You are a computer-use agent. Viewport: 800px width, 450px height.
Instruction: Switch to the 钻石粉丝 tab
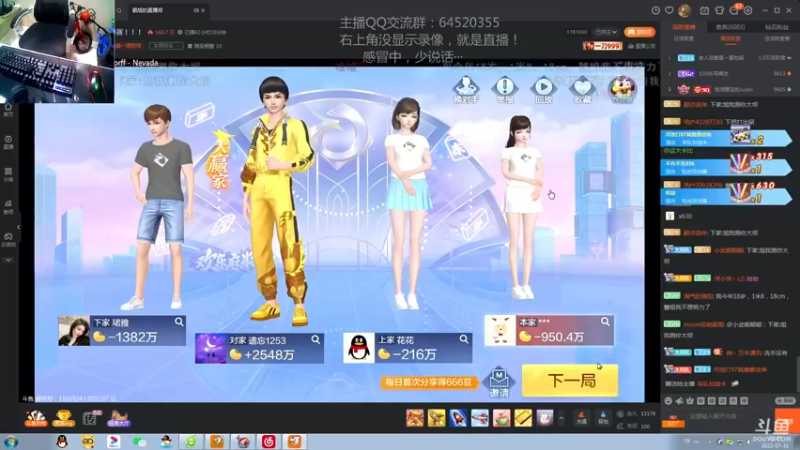(x=777, y=27)
